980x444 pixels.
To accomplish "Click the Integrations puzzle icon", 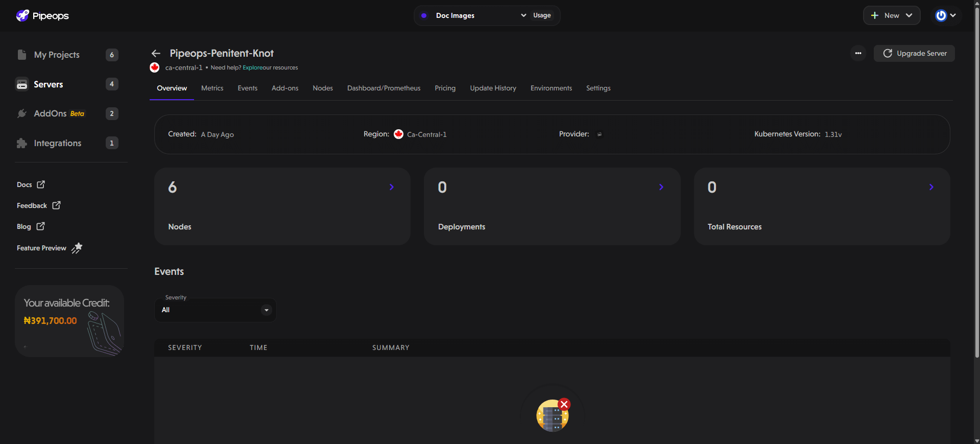I will [x=21, y=143].
